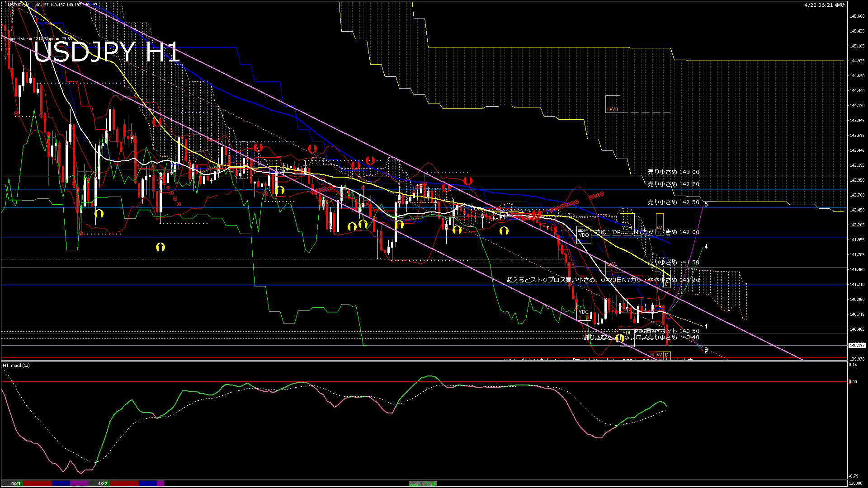Click the 4/22 date label on the session bar
This screenshot has width=868, height=488.
coord(103,483)
